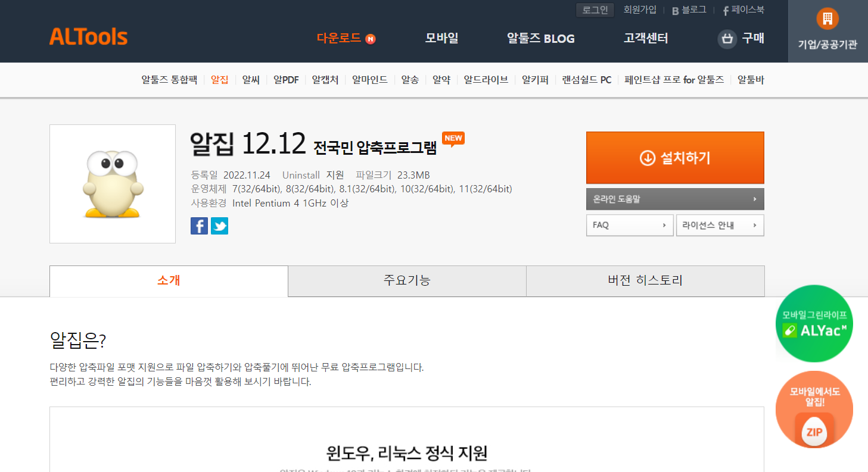Image resolution: width=868 pixels, height=472 pixels.
Task: Click the ALTools logo
Action: coord(88,37)
